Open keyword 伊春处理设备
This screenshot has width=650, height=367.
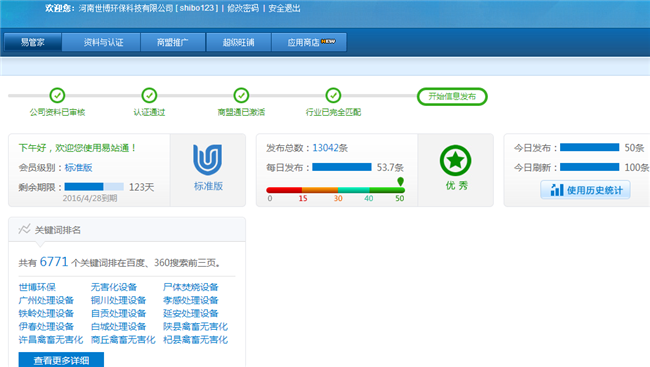pyautogui.click(x=46, y=327)
